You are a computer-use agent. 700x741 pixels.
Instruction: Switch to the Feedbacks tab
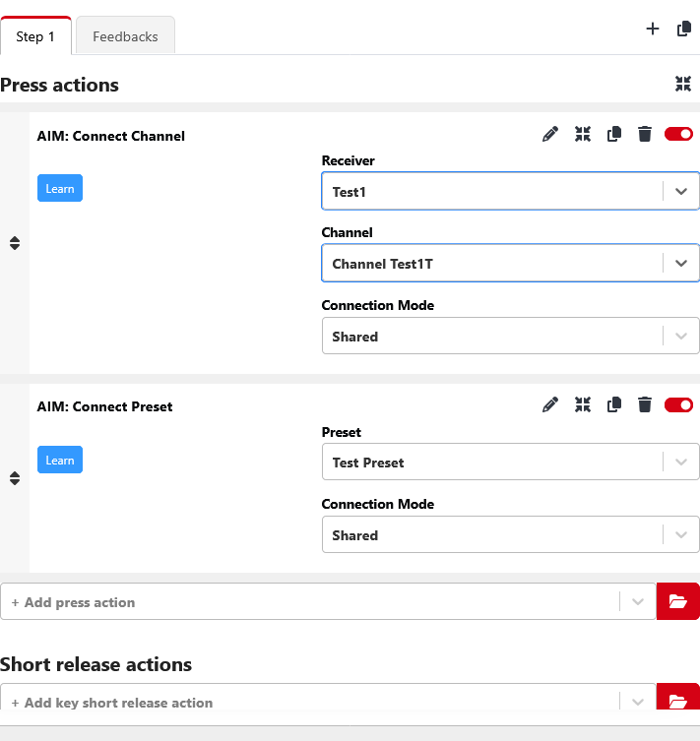click(x=125, y=36)
